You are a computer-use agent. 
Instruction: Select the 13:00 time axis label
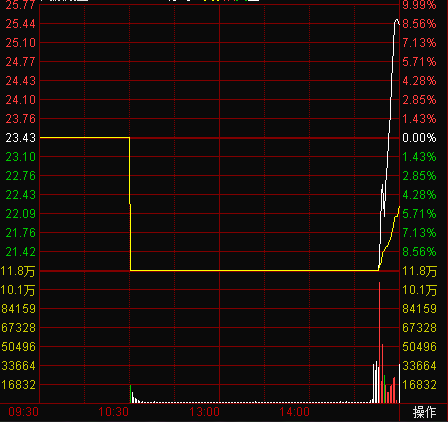pyautogui.click(x=204, y=412)
